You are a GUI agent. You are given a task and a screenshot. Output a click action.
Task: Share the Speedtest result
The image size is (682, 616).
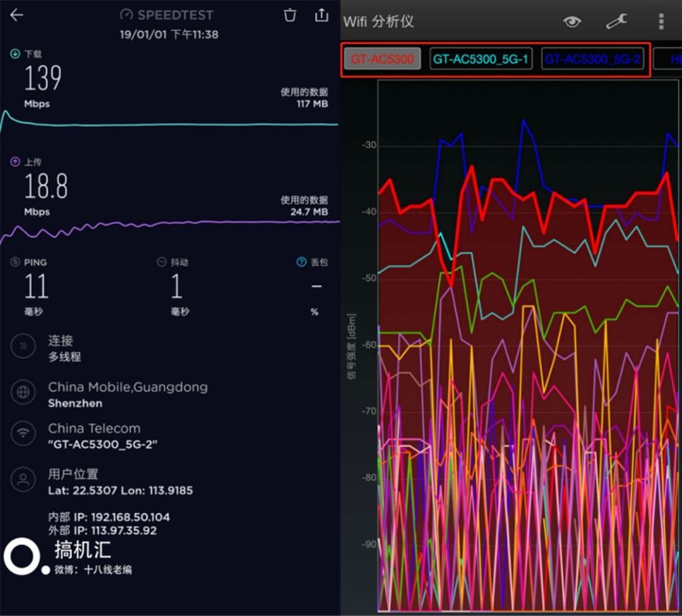322,15
